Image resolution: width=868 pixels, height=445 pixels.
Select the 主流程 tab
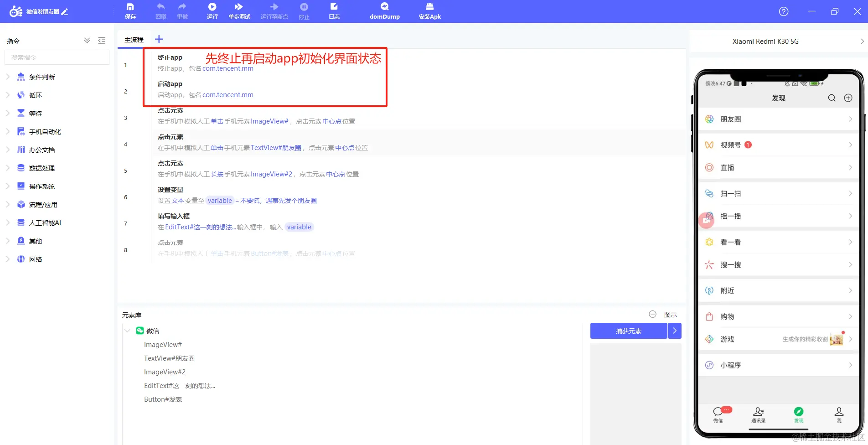click(134, 40)
